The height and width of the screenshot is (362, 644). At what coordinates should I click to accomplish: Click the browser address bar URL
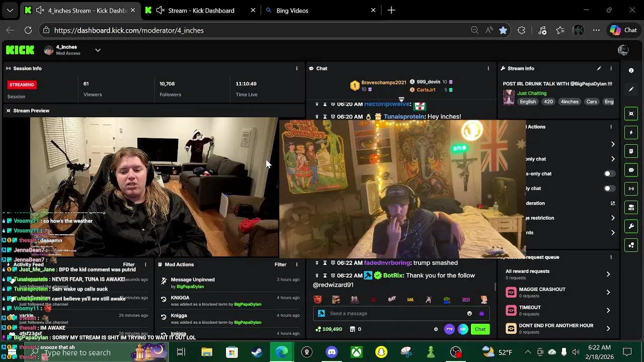[x=129, y=30]
